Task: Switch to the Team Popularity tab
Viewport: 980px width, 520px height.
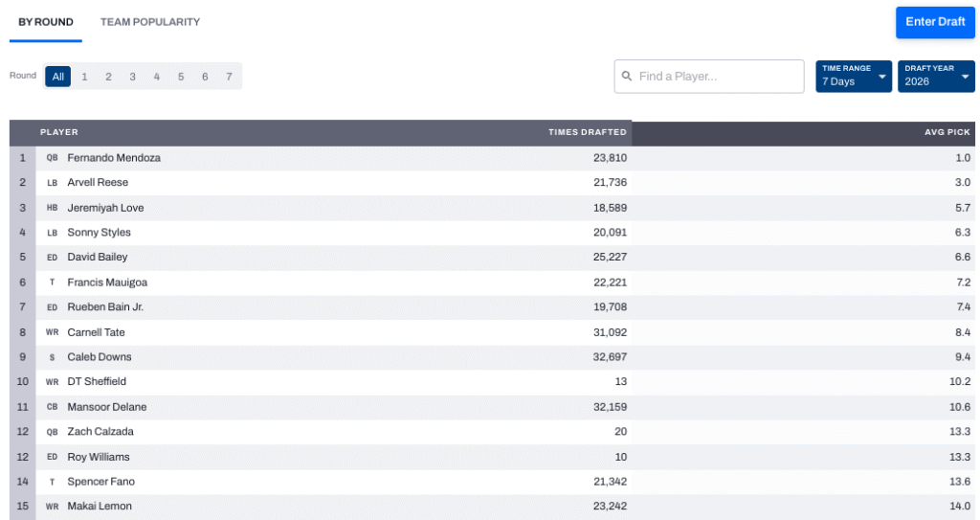Action: pos(150,22)
